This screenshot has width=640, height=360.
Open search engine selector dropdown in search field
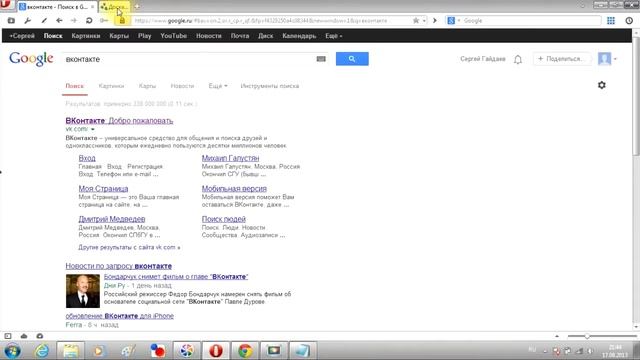(x=458, y=20)
